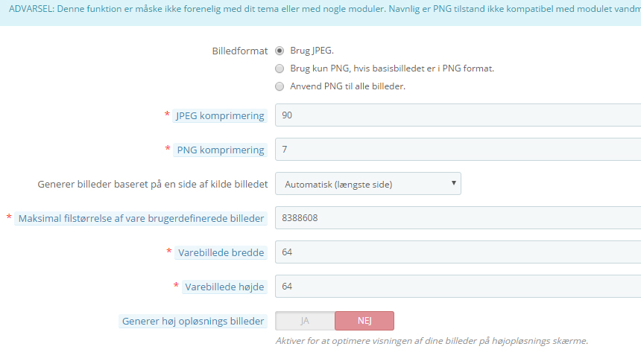Select the Brug JPEG radio button

(x=280, y=51)
